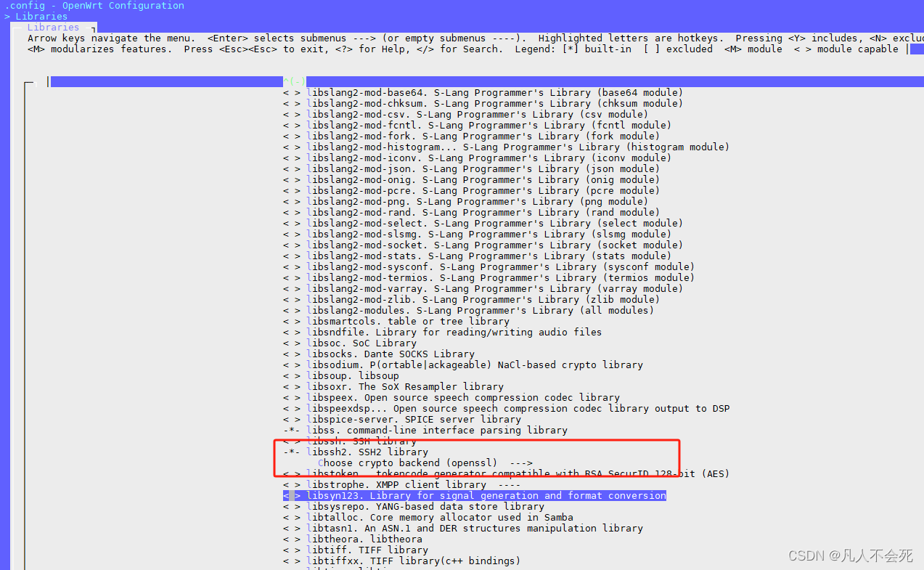Select the libslang2-mod-pcre entry

[x=471, y=191]
